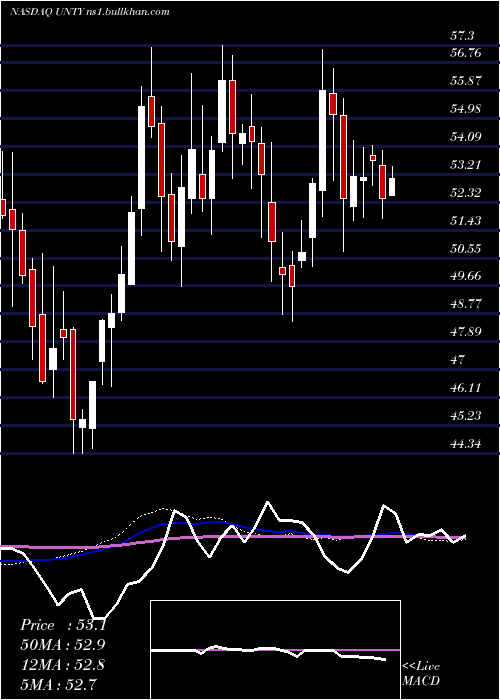The height and width of the screenshot is (700, 500).
Task: Click the 50.55 price axis label
Action: (x=467, y=248)
